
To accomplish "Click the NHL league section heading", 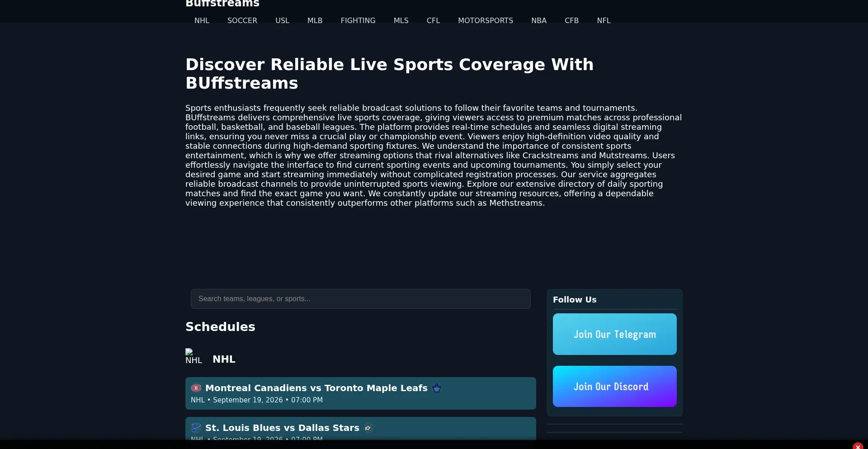I will point(224,359).
